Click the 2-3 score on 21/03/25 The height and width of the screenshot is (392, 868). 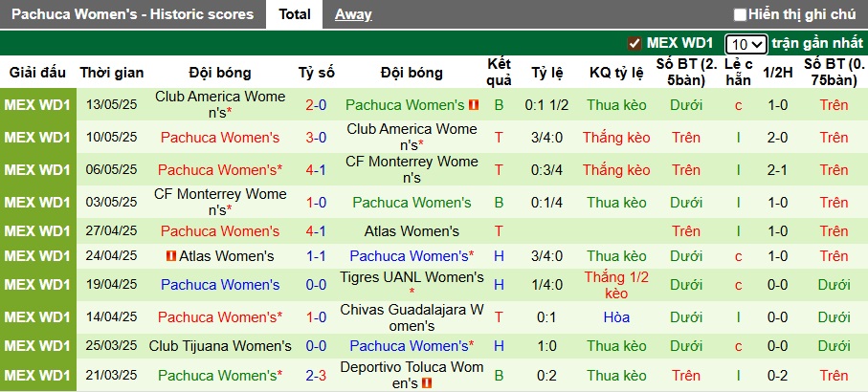[x=316, y=375]
